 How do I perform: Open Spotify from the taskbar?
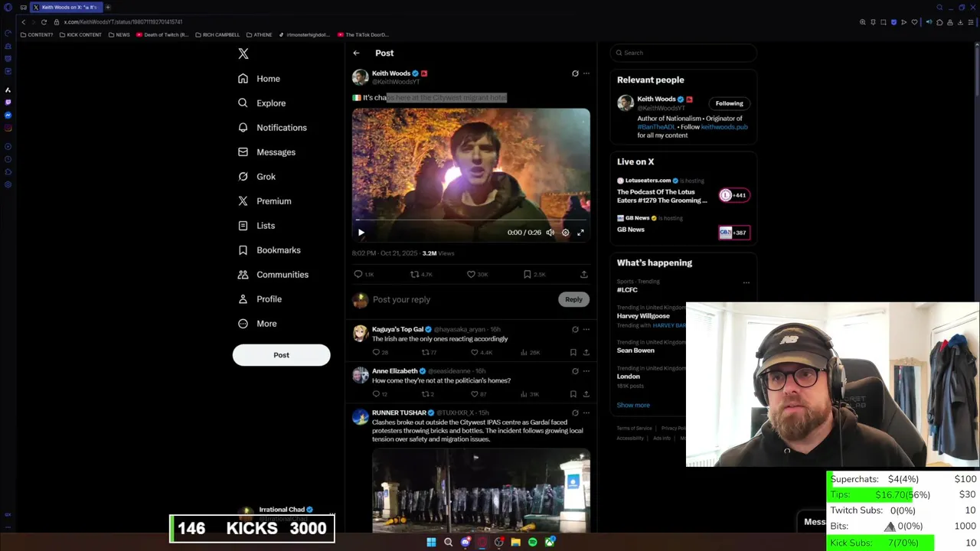coord(532,542)
